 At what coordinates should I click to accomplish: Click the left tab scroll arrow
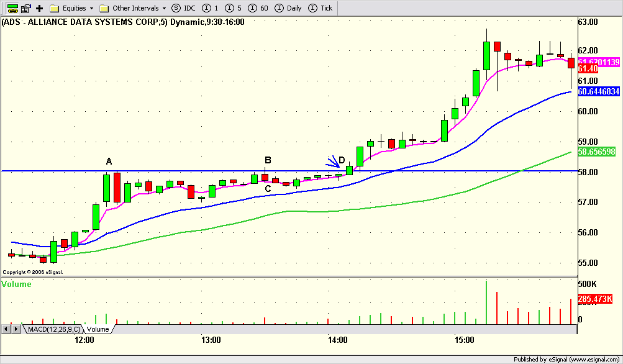tap(6, 329)
